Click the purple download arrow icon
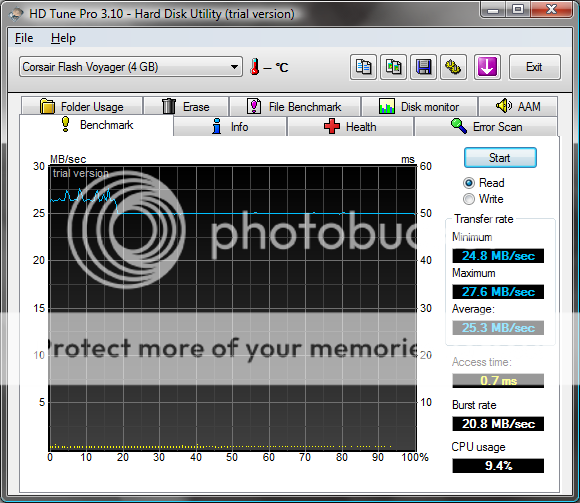 [487, 67]
